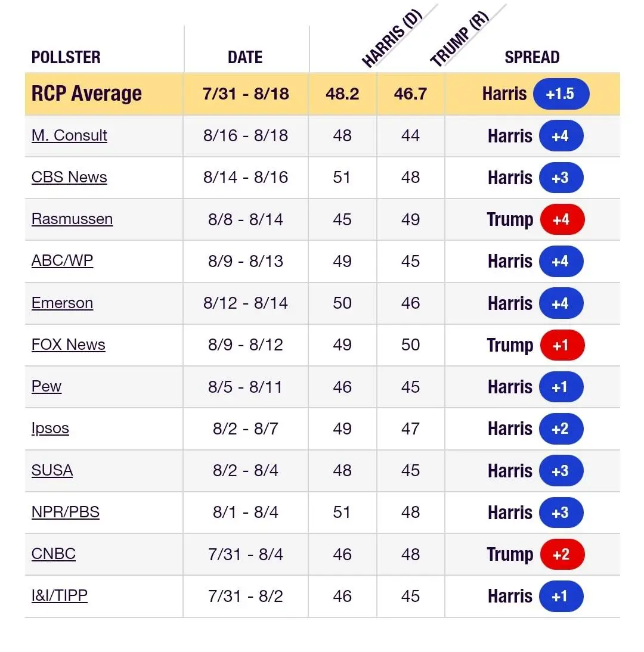Click the NPR/PBS pollster link

click(65, 512)
